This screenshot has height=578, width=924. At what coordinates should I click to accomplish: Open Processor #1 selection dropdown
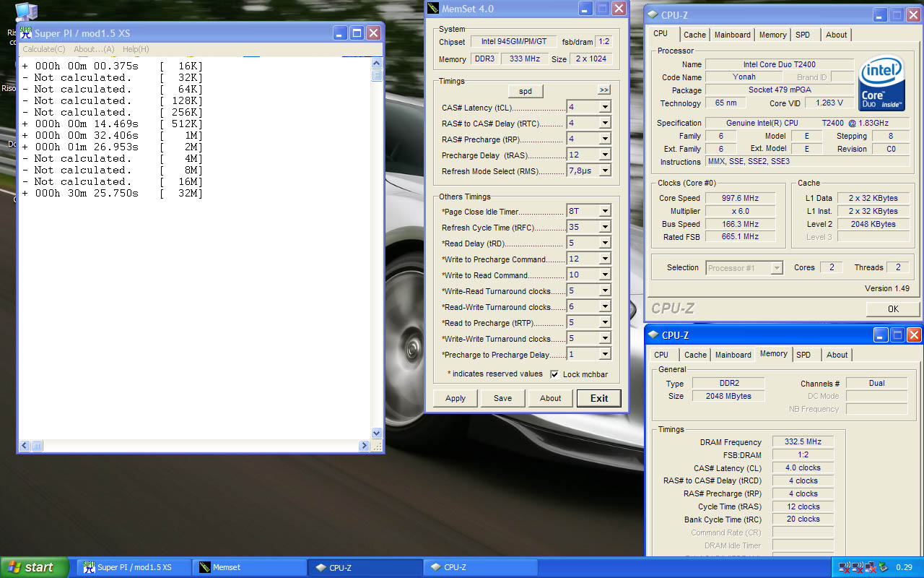point(777,267)
